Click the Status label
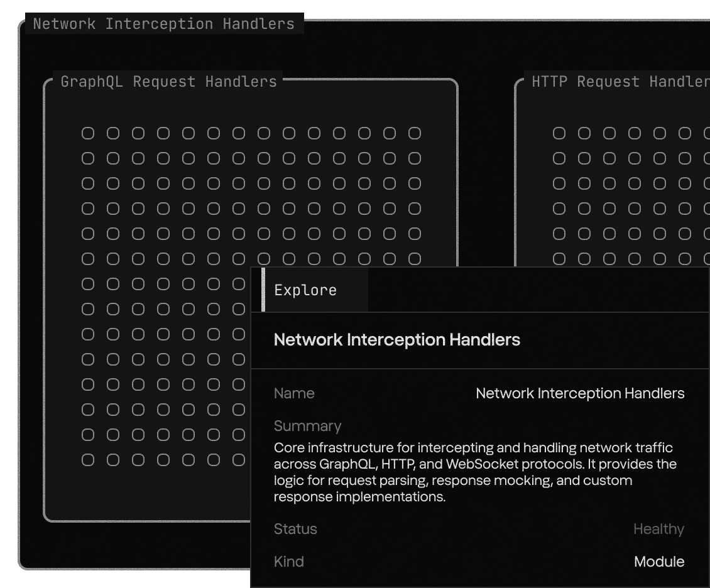Screen dimensions: 710x588 295,529
